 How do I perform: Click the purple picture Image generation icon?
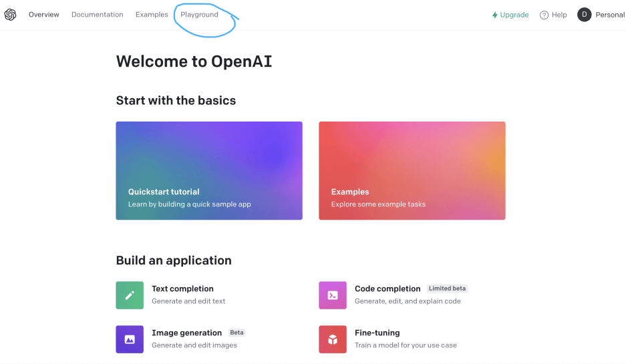tap(130, 339)
